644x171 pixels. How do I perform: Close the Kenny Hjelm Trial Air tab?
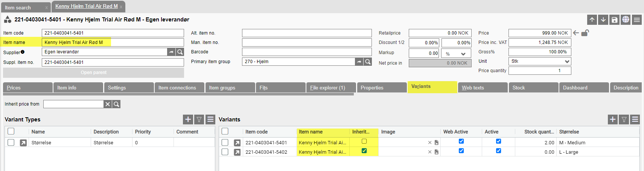(121, 7)
